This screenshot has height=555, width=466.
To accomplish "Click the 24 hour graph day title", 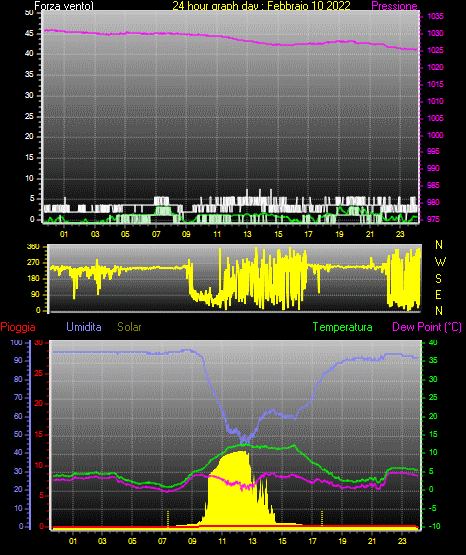I will (x=261, y=5).
